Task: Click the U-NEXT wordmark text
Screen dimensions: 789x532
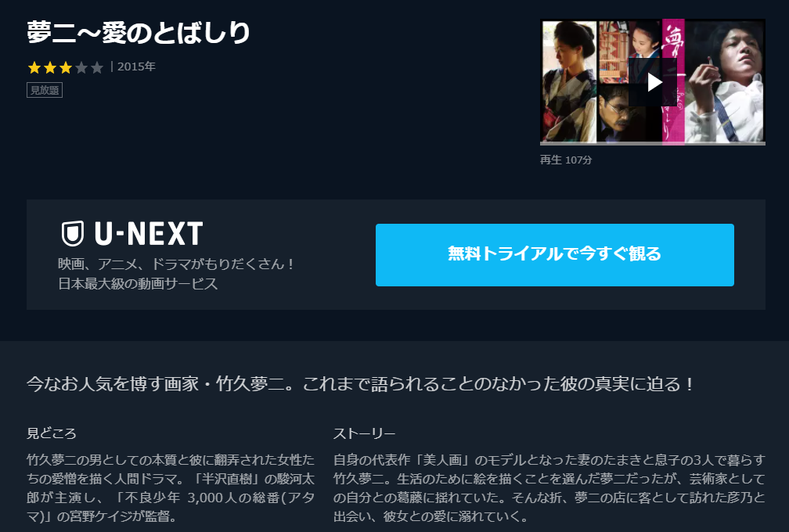Action: click(x=149, y=233)
